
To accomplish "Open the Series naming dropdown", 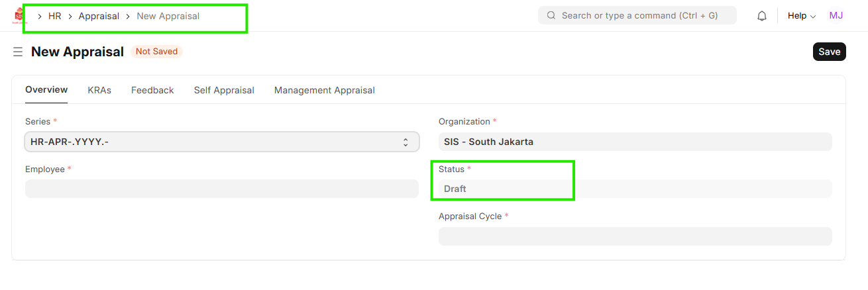I will 221,142.
